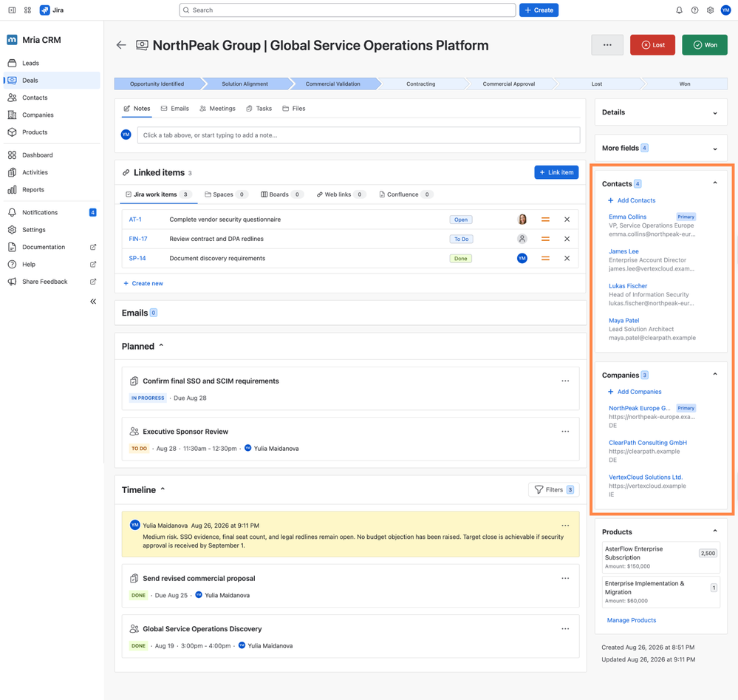738x700 pixels.
Task: Open more options for Confirm final SSO task
Action: (x=565, y=381)
